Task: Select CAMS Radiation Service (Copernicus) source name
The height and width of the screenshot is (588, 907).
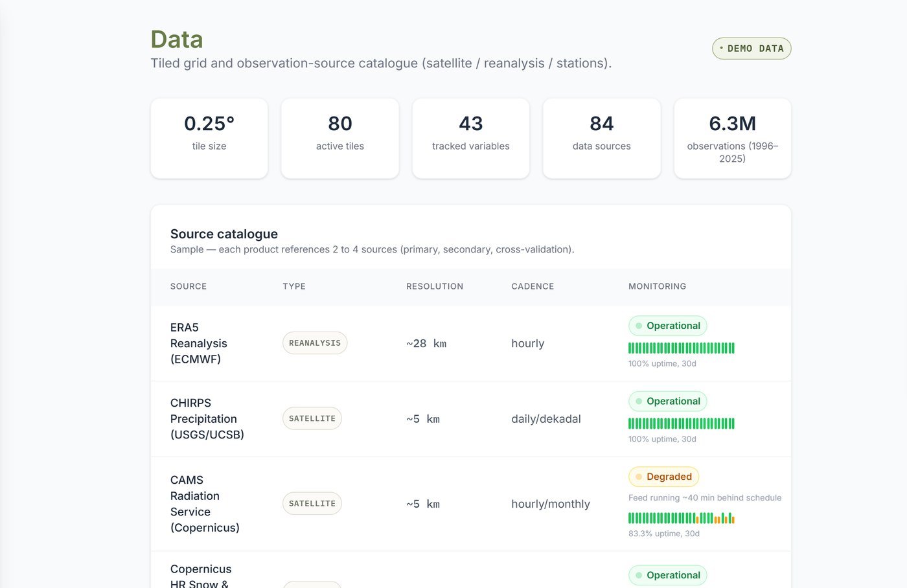Action: tap(205, 504)
